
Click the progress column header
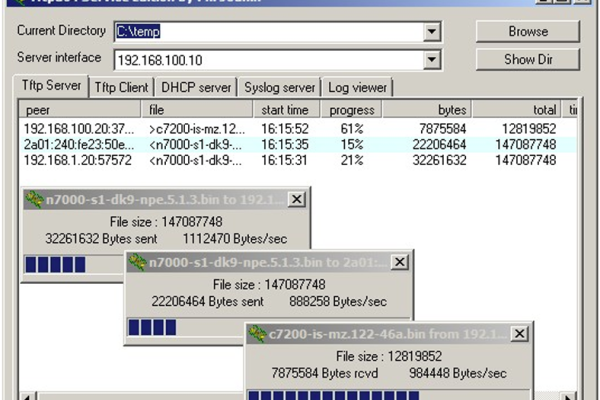[351, 109]
